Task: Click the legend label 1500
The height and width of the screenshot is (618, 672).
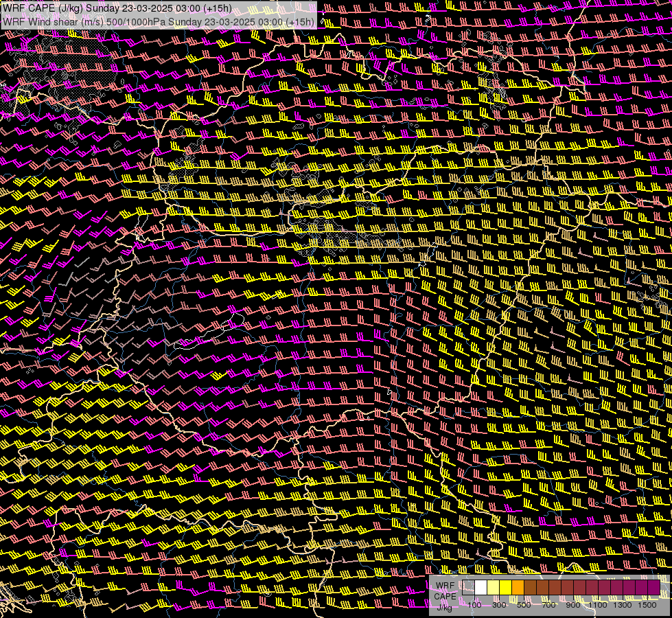Action: [647, 605]
